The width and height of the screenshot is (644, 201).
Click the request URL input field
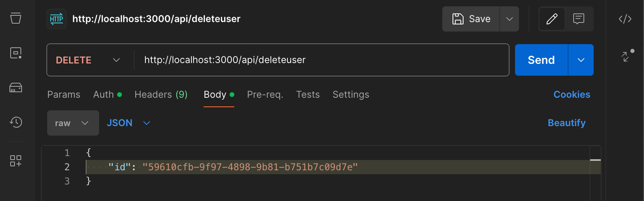[x=321, y=60]
